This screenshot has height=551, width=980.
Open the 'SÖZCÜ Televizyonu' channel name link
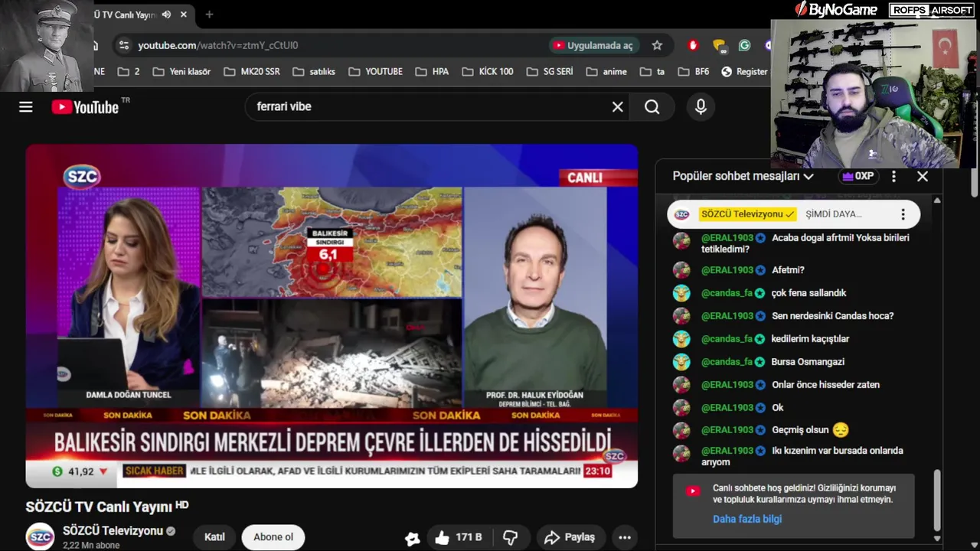coord(113,530)
